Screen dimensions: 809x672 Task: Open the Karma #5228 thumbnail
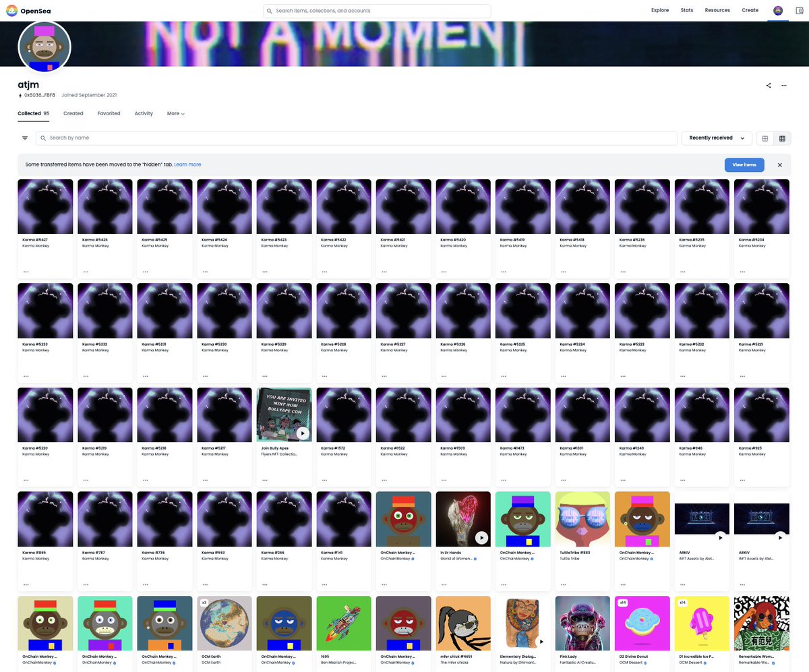click(344, 311)
